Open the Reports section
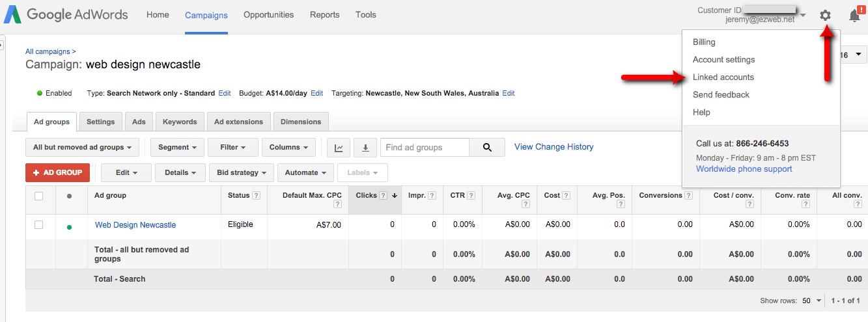 point(325,15)
